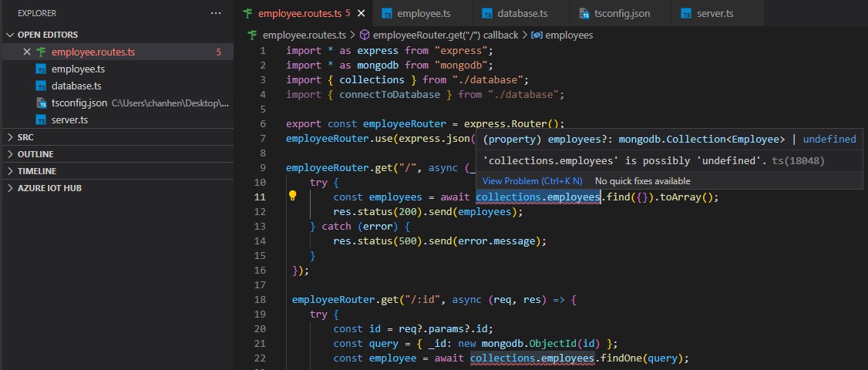This screenshot has width=868, height=370.
Task: Click employees breadcrumb at end of path
Action: click(x=568, y=35)
